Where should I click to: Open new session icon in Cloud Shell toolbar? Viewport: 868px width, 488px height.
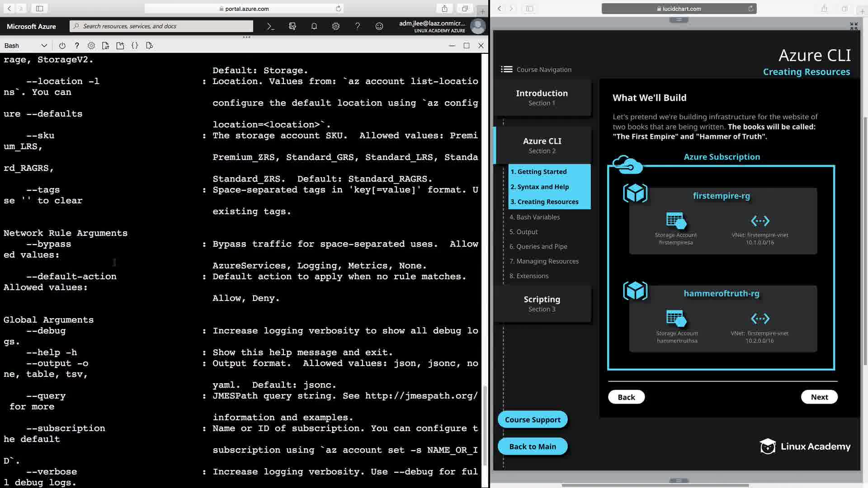(x=120, y=46)
